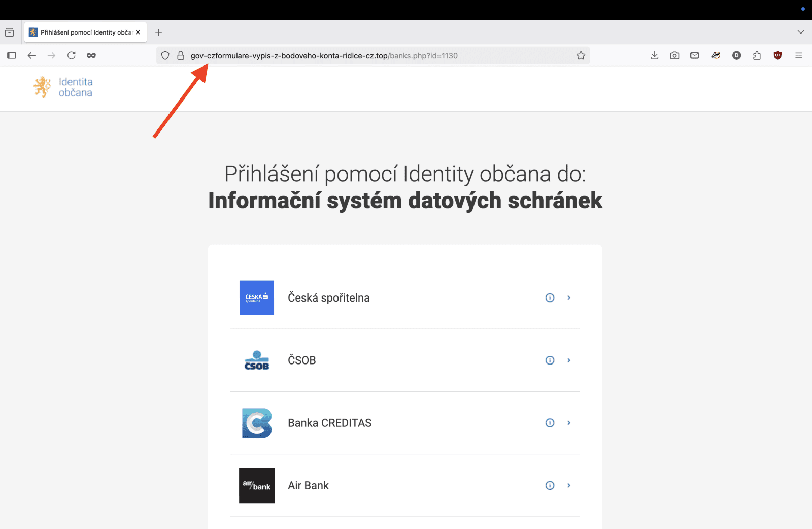This screenshot has height=529, width=812.
Task: Show info for Air Bank
Action: [550, 485]
